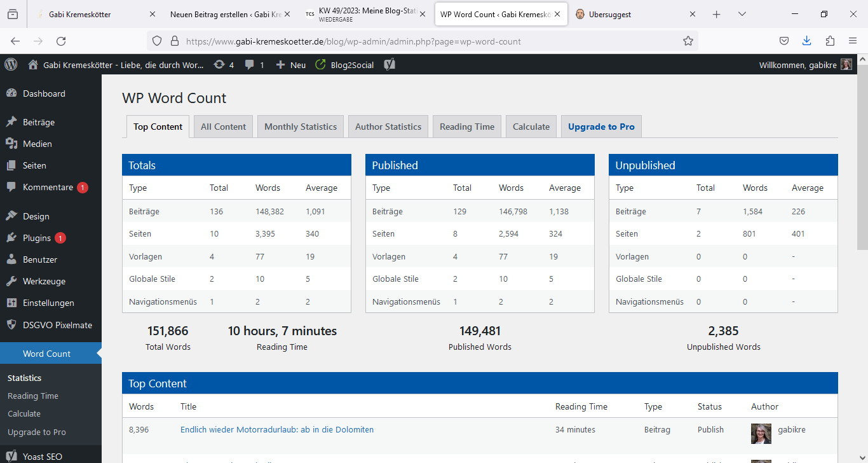Open the updates icon showing 4
Screen dimensions: 868x463
pyautogui.click(x=224, y=65)
